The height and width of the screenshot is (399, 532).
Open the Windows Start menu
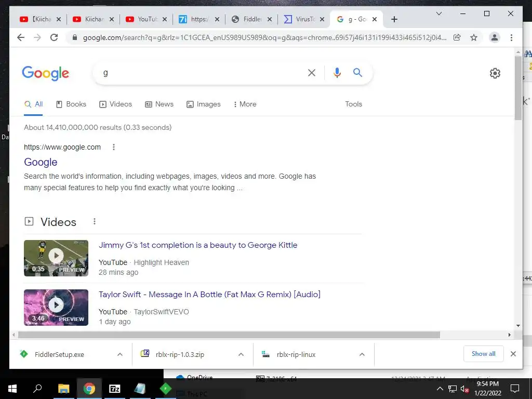point(12,389)
